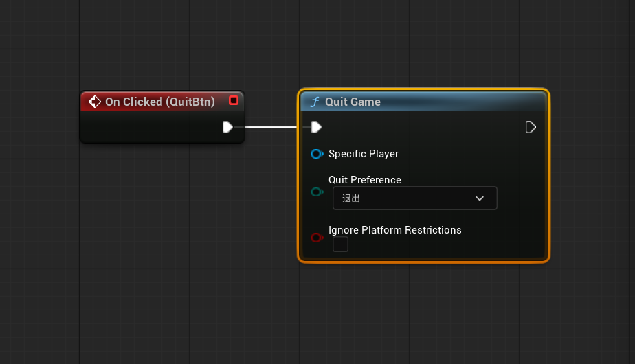
Task: Click the function f icon on Quit Game
Action: (315, 102)
